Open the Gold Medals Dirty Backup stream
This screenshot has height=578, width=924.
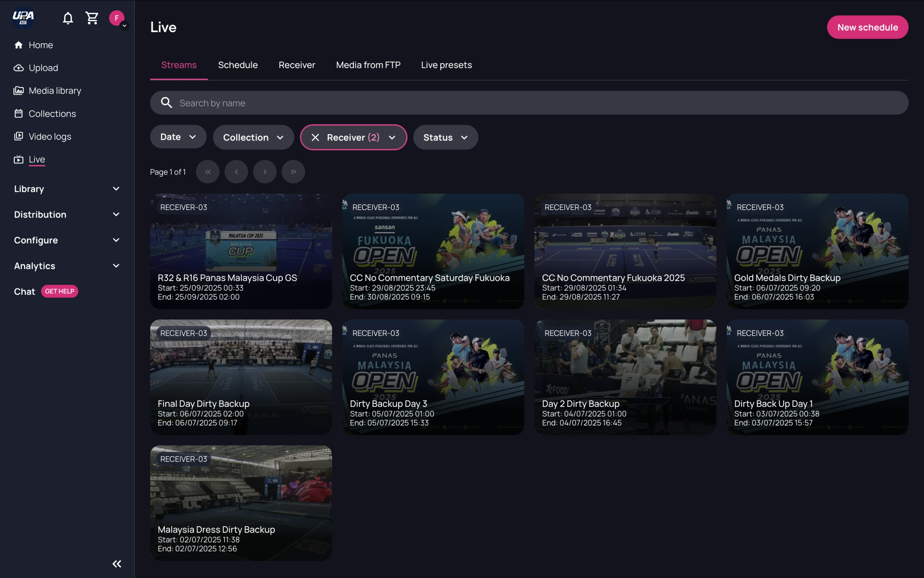tap(817, 251)
